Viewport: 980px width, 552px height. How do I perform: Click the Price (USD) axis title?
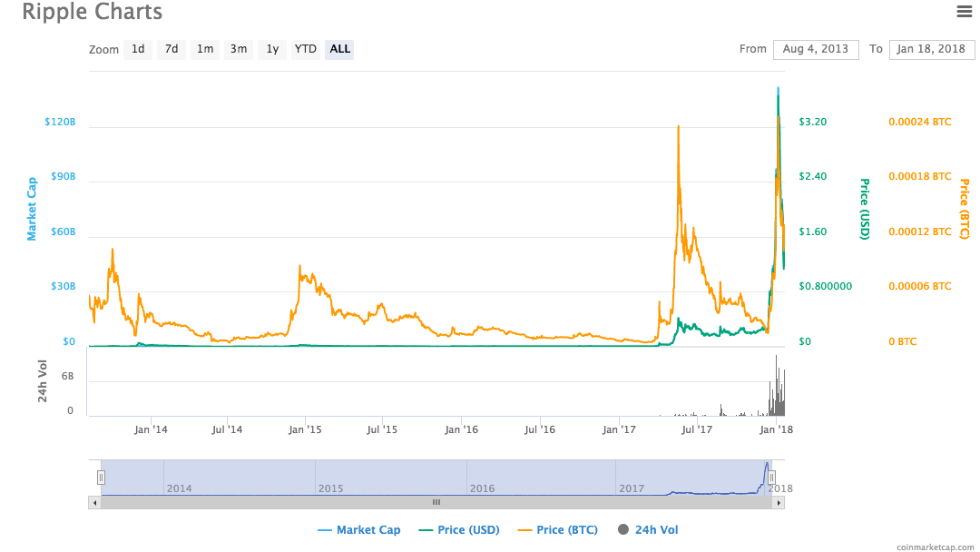865,209
